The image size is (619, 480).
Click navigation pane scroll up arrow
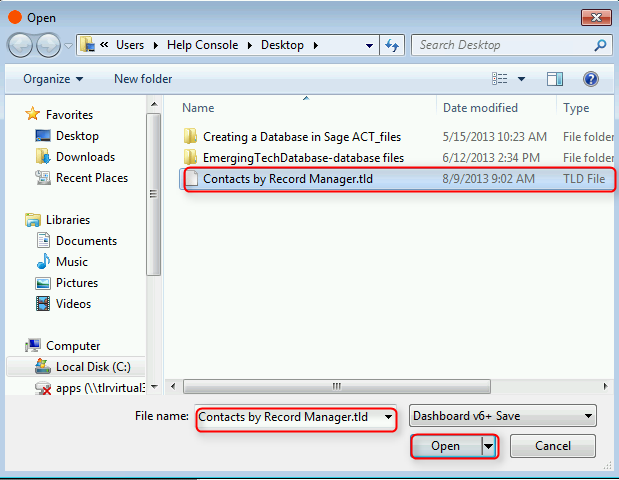(154, 105)
